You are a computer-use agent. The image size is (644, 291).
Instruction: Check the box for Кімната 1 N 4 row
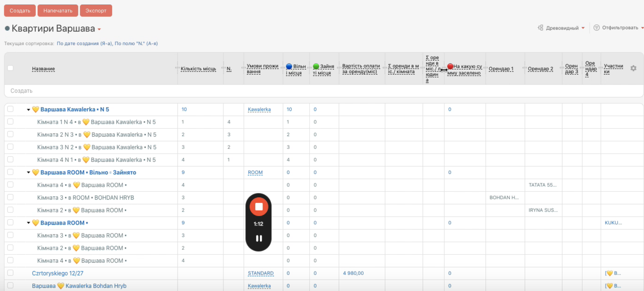coord(10,122)
